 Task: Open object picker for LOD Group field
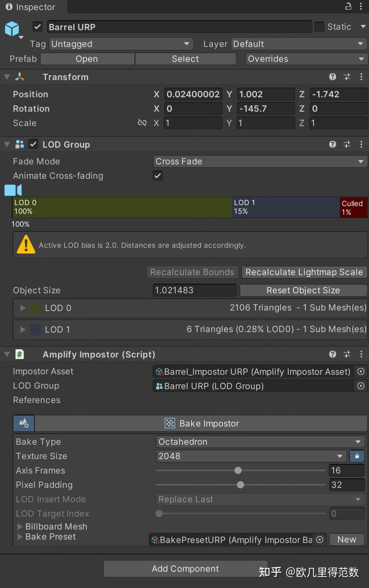(361, 386)
